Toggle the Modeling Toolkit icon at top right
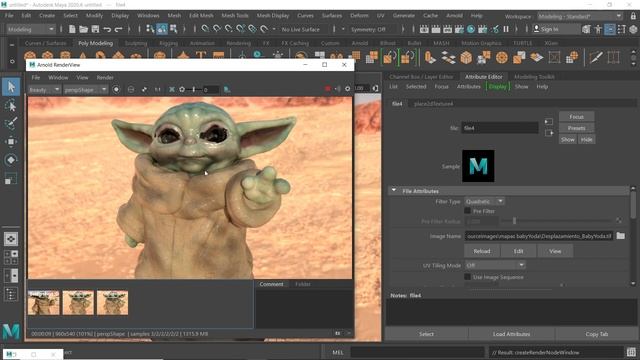The width and height of the screenshot is (640, 360). [x=587, y=29]
